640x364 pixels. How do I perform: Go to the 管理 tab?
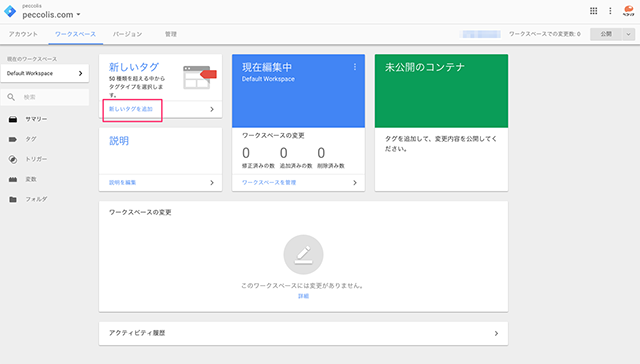tap(171, 34)
